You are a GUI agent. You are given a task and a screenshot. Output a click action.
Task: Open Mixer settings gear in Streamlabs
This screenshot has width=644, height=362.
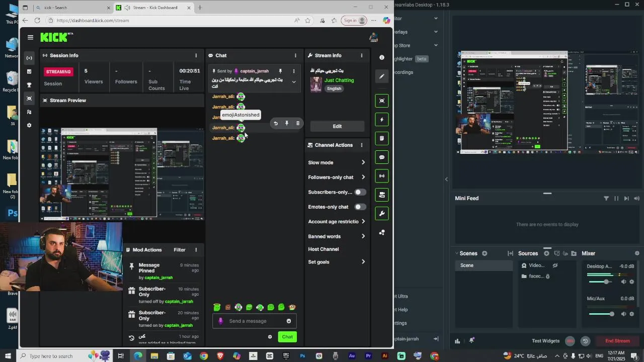(637, 253)
